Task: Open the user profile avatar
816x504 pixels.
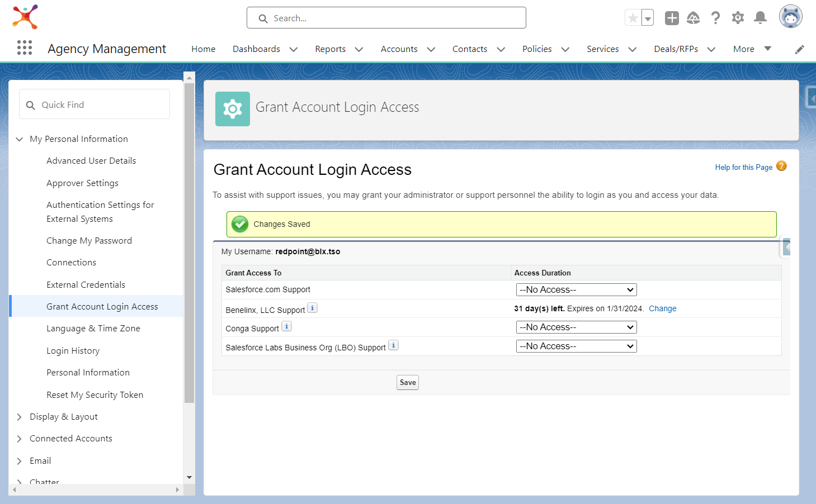Action: (x=790, y=17)
